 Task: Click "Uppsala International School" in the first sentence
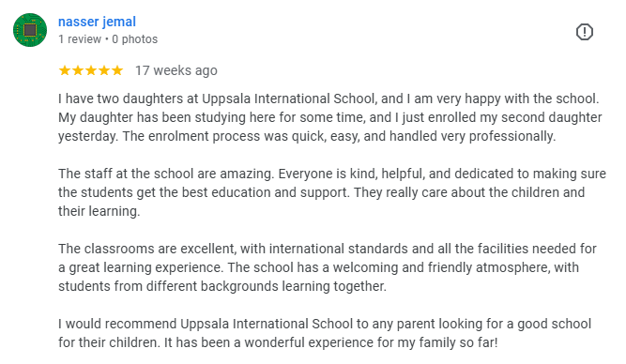(x=289, y=99)
